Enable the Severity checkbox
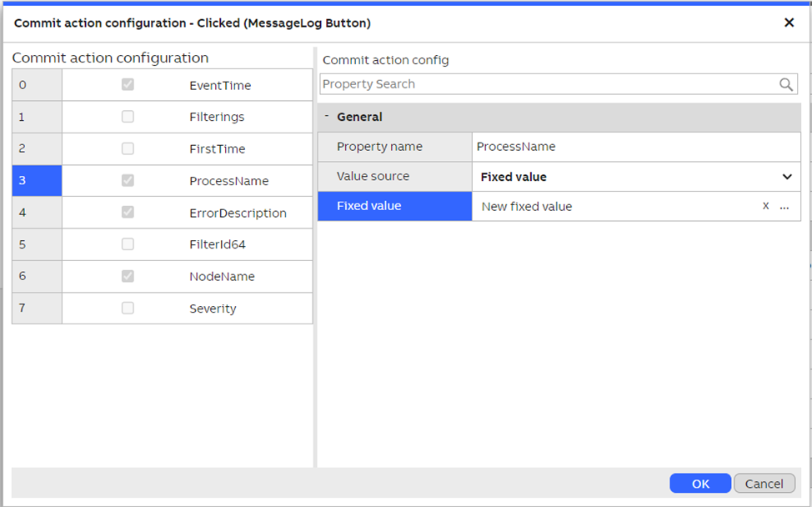812x507 pixels. coord(128,309)
